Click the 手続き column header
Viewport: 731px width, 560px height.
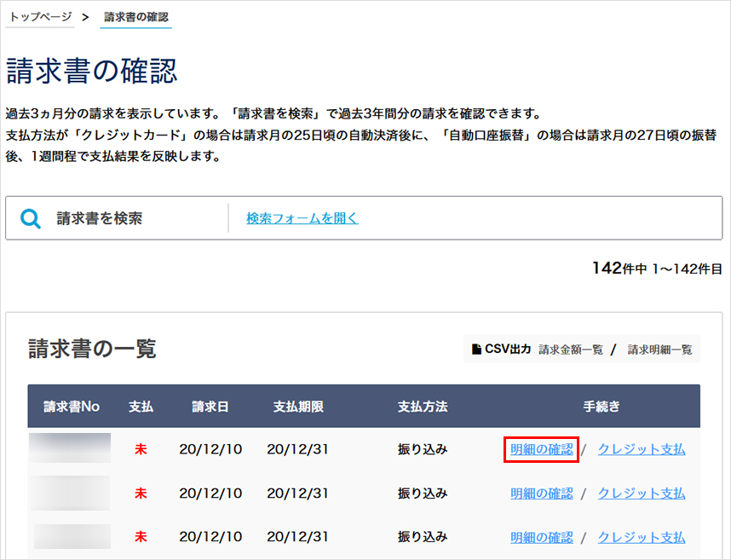tap(601, 407)
